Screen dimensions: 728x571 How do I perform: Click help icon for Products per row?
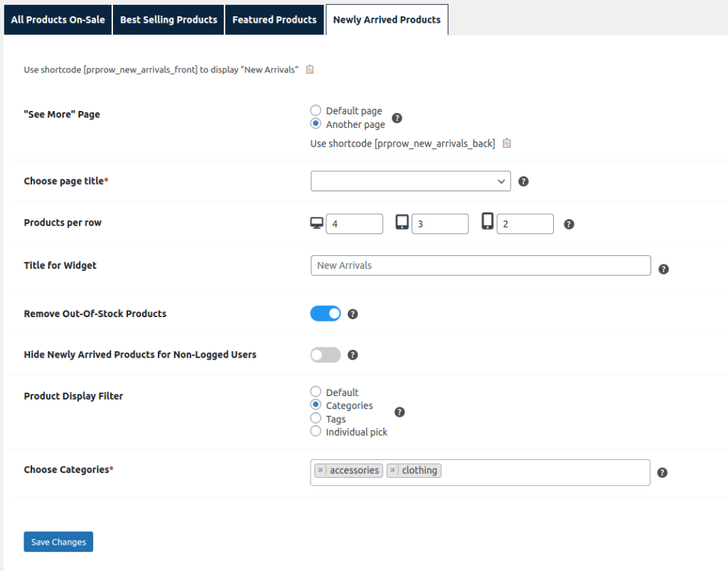(x=569, y=224)
